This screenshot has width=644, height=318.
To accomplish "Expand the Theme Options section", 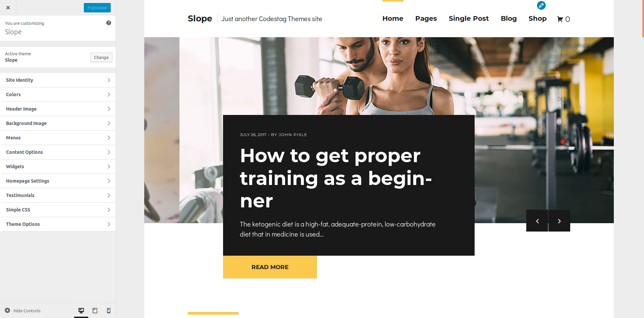I will point(58,224).
